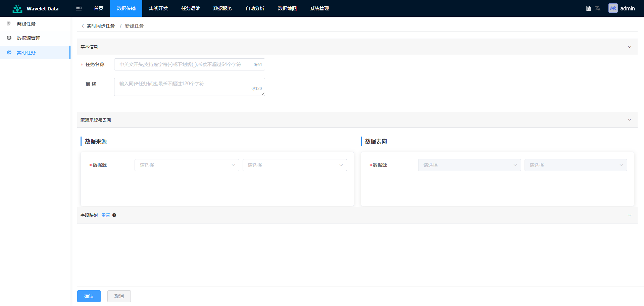Open 数据服务 in top navigation
Viewport: 644px width, 306px height.
[223, 8]
